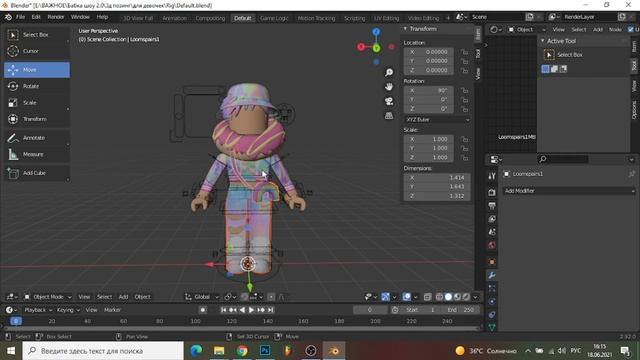Viewport: 640px width, 360px height.
Task: Open the World properties tab
Action: (x=492, y=245)
